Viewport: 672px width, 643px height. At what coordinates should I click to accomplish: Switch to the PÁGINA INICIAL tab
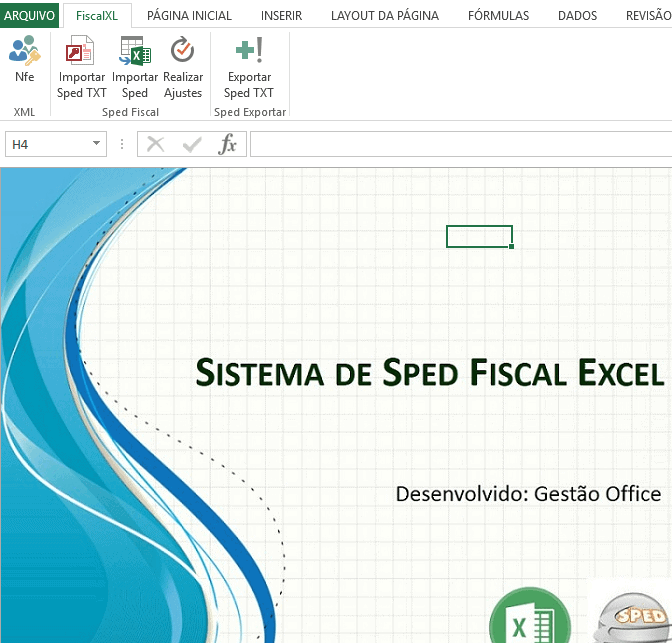[x=189, y=15]
